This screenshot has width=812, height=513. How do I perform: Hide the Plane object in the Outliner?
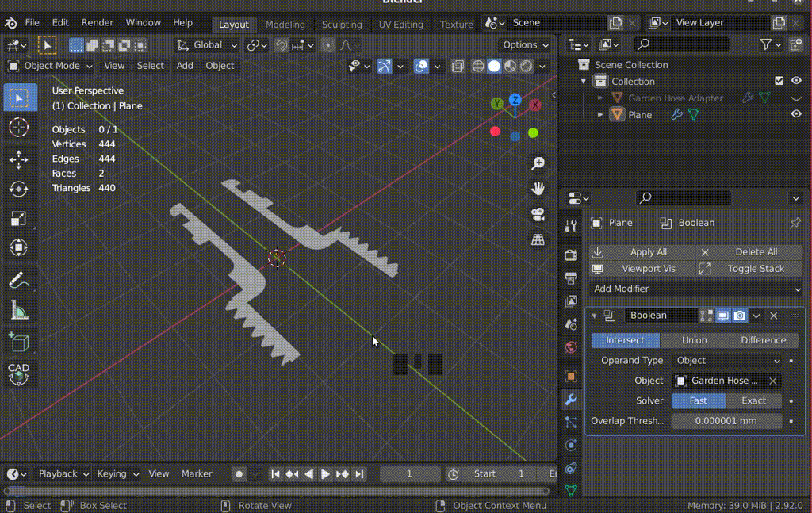click(x=797, y=113)
